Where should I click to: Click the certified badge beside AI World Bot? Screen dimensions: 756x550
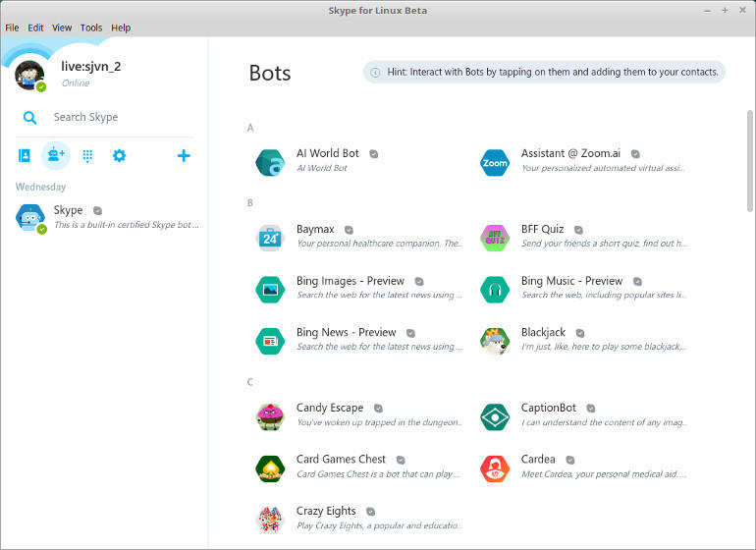(x=374, y=154)
